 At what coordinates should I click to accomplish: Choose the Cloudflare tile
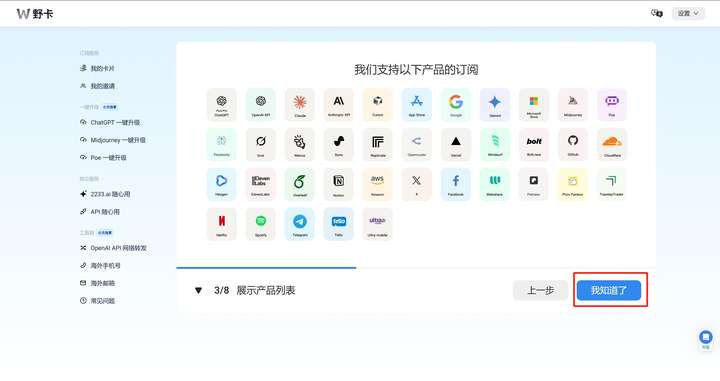(x=612, y=145)
